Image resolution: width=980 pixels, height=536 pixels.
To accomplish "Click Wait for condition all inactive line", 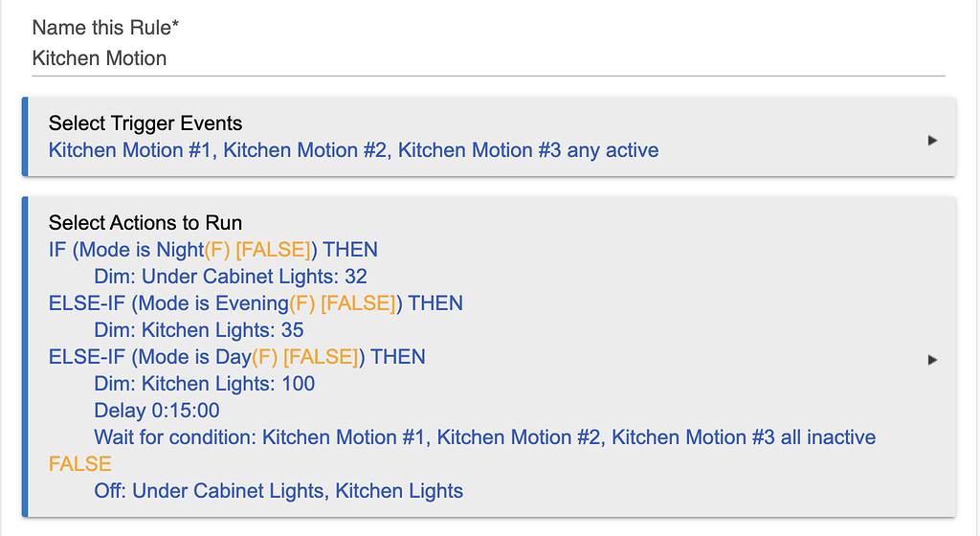I will (485, 437).
